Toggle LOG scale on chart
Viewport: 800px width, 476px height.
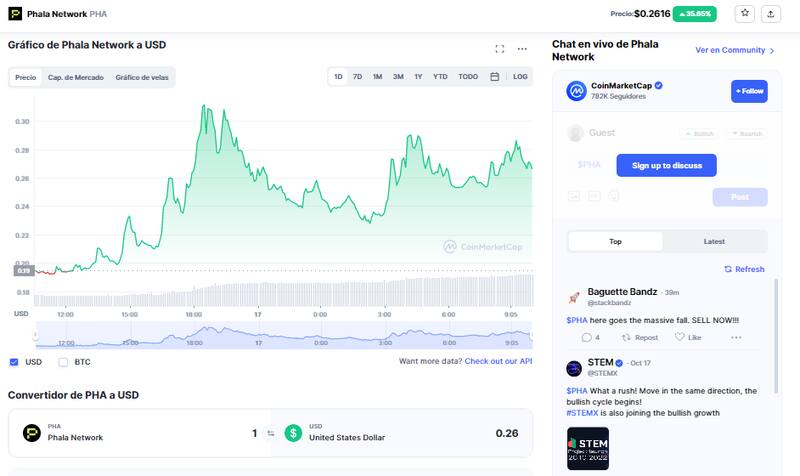pos(520,77)
